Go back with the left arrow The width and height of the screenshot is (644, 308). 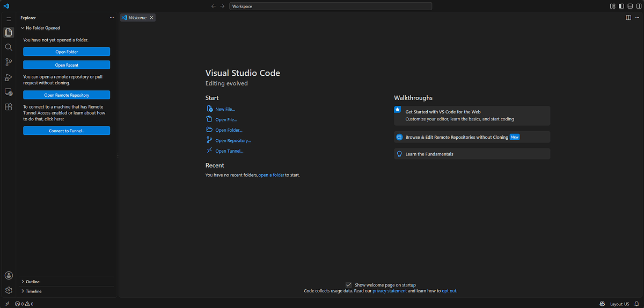214,6
